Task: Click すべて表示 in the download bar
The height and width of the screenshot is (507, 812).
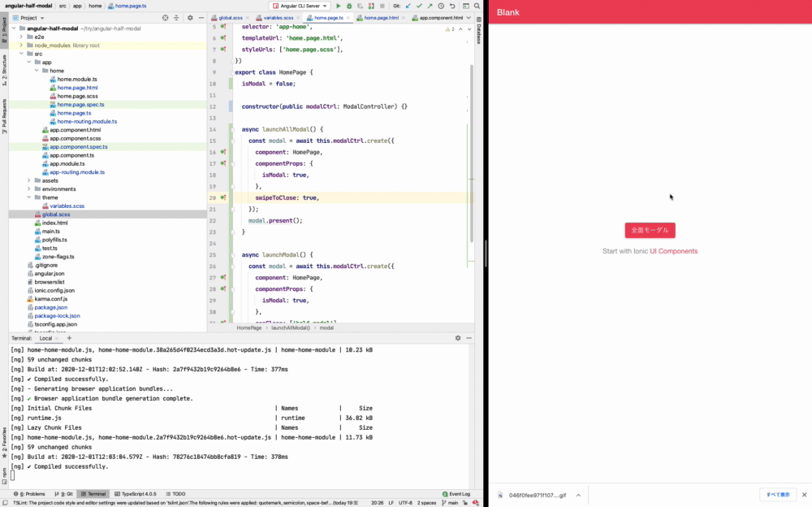Action: 778,495
